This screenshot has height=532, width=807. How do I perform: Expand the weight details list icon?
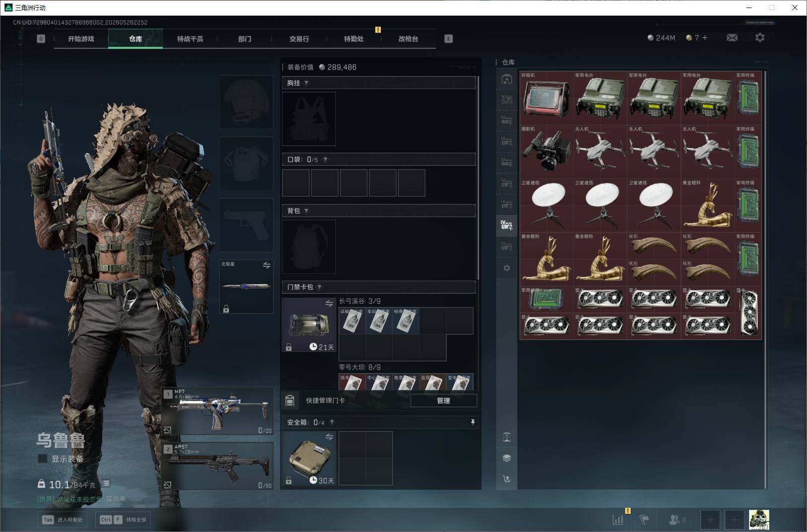(x=106, y=484)
